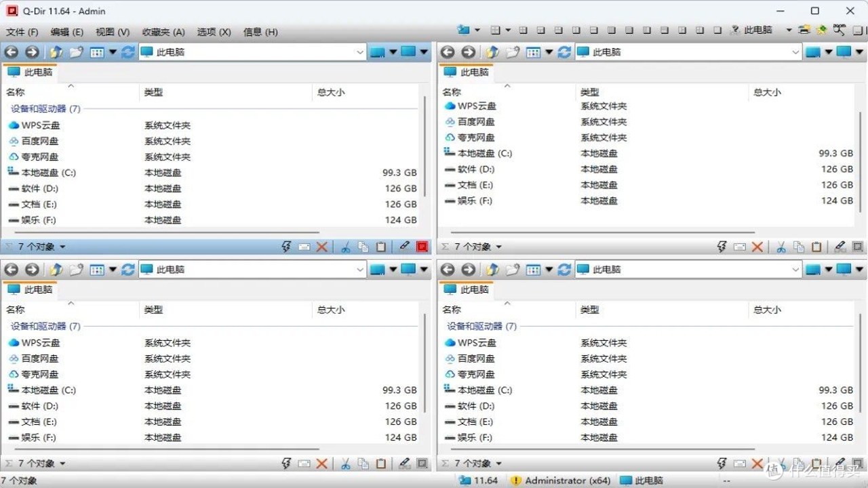The height and width of the screenshot is (488, 868).
Task: Click the new folder icon in top-right pane
Action: tap(513, 52)
